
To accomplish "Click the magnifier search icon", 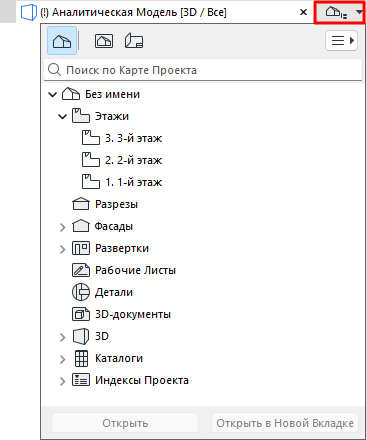I will point(54,70).
